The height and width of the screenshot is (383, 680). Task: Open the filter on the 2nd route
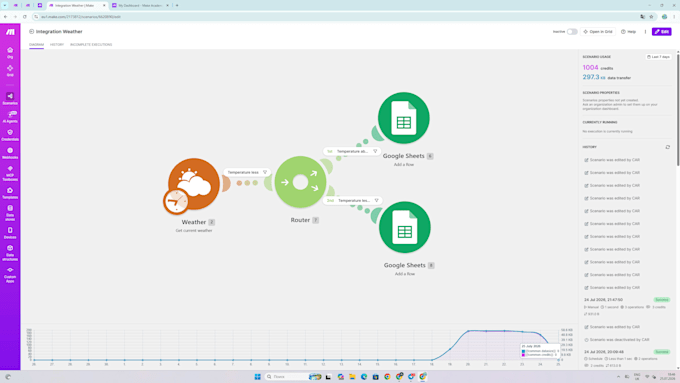tap(353, 200)
